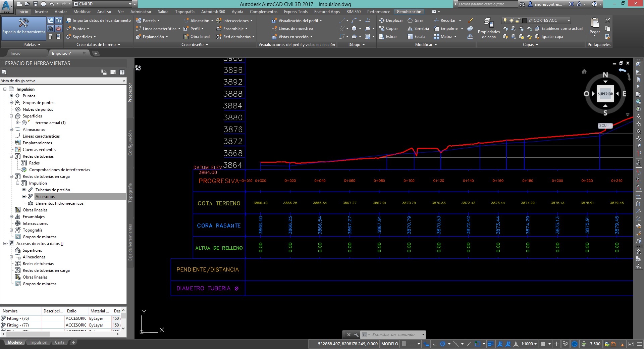Switch to the Geoubicación ribbon tab
644x349 pixels.
pos(409,11)
